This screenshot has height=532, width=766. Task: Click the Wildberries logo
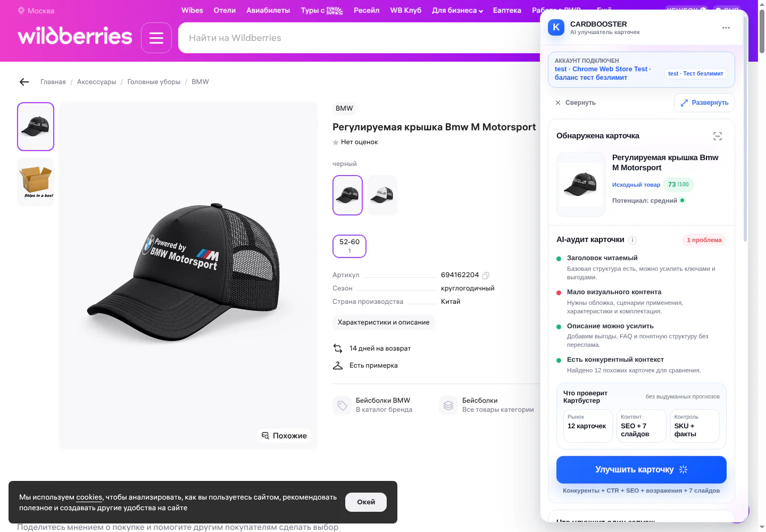tap(75, 37)
